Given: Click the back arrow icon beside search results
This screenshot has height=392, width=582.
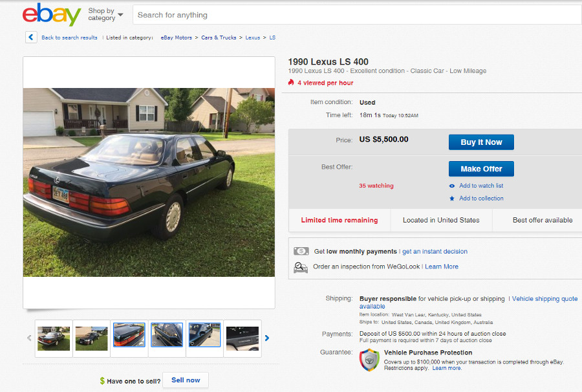Looking at the screenshot, I should coord(31,37).
